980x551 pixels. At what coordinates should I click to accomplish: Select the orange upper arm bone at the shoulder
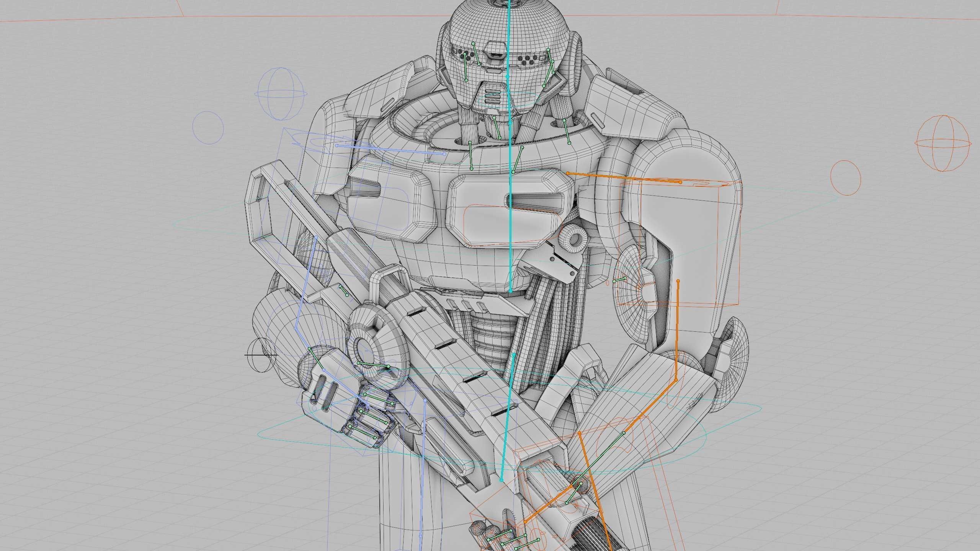tap(624, 178)
